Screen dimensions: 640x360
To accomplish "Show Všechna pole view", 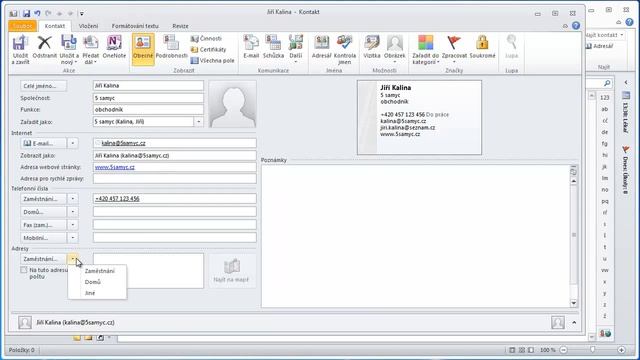I will (213, 60).
